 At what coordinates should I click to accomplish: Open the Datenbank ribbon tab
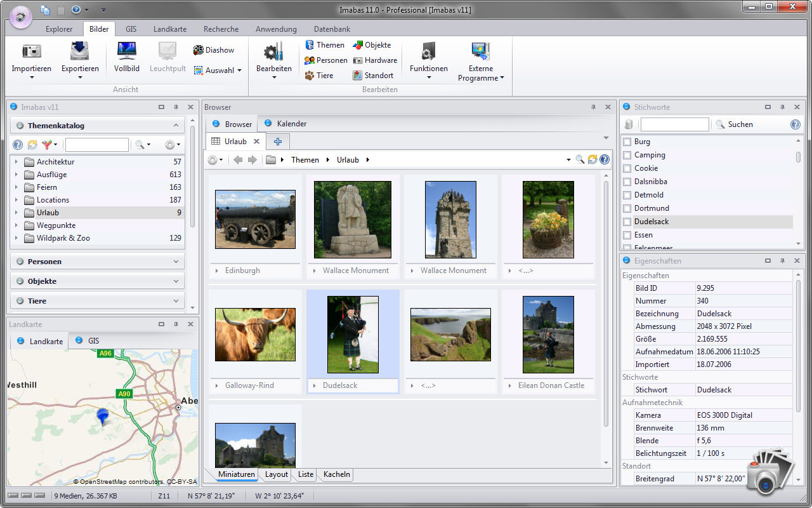(332, 29)
